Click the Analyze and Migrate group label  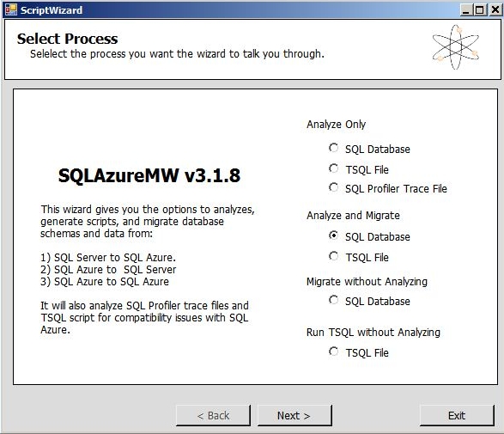coord(353,215)
